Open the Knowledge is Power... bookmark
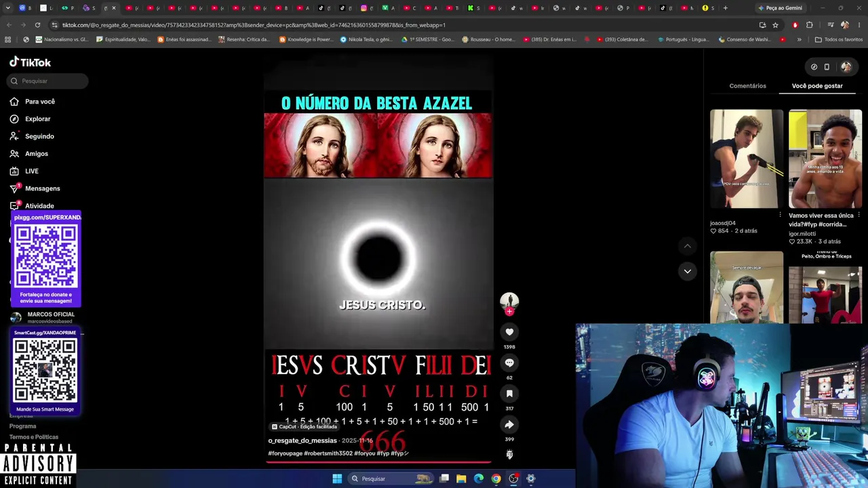This screenshot has width=868, height=488. click(305, 39)
